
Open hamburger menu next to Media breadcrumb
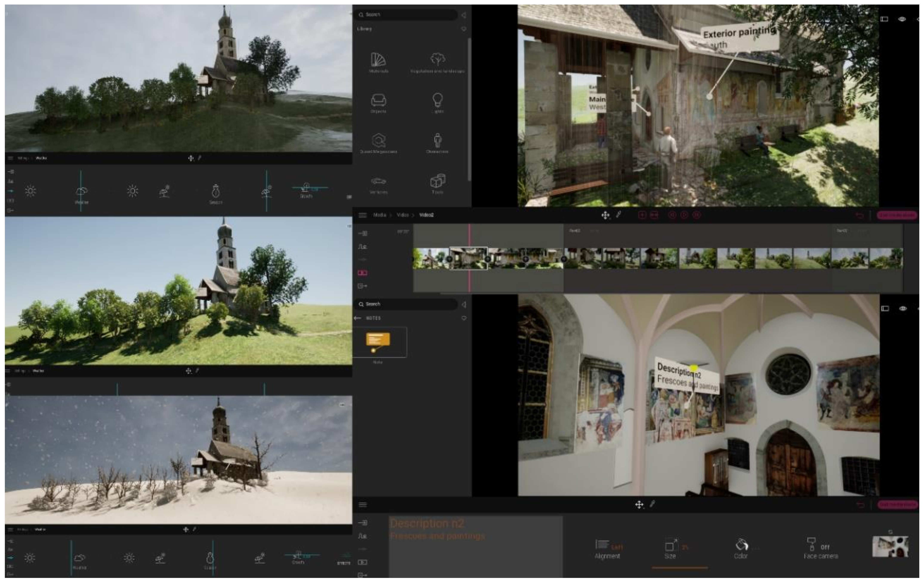362,215
